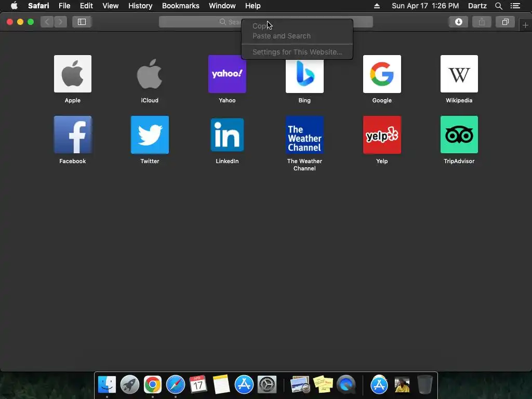Open the Bookmarks menu
Screen dimensions: 532x399
click(x=180, y=6)
